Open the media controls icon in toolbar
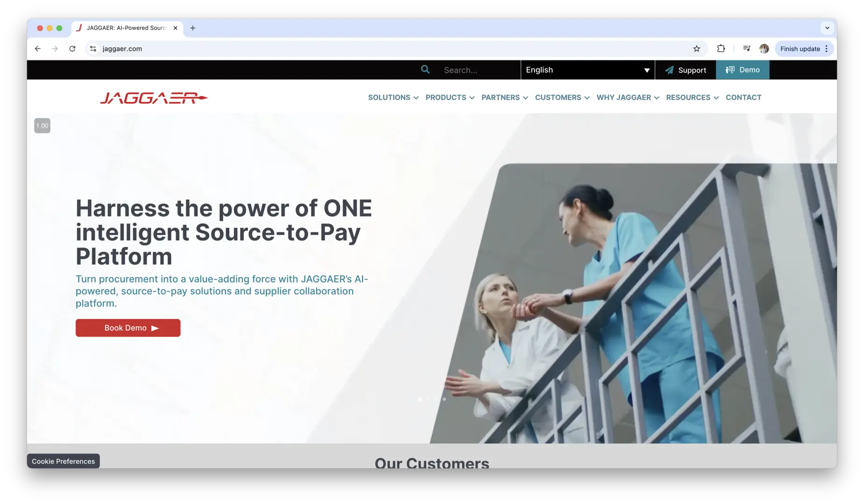This screenshot has width=864, height=504. 746,49
